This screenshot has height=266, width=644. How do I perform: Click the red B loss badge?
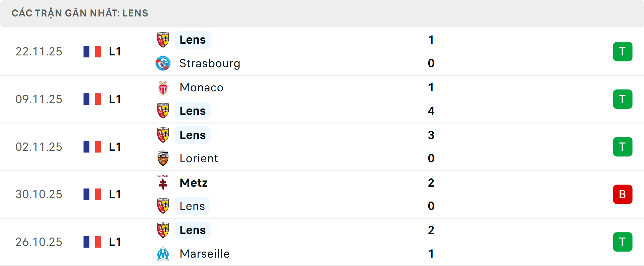click(x=623, y=194)
